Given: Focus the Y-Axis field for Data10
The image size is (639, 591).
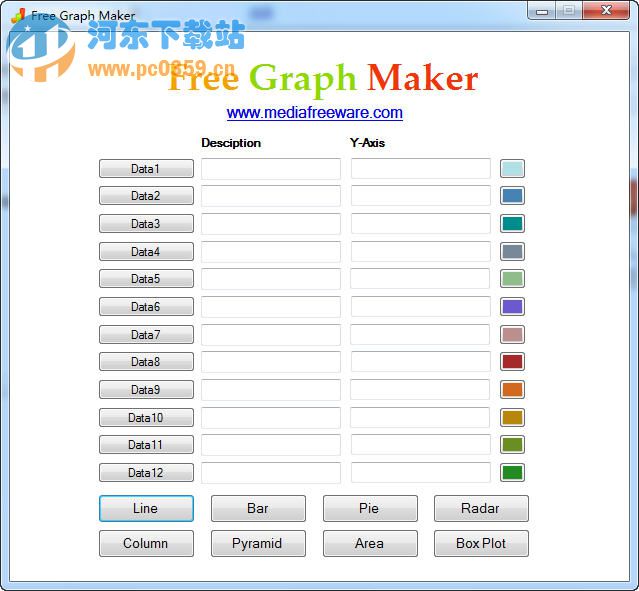Looking at the screenshot, I should click(421, 417).
